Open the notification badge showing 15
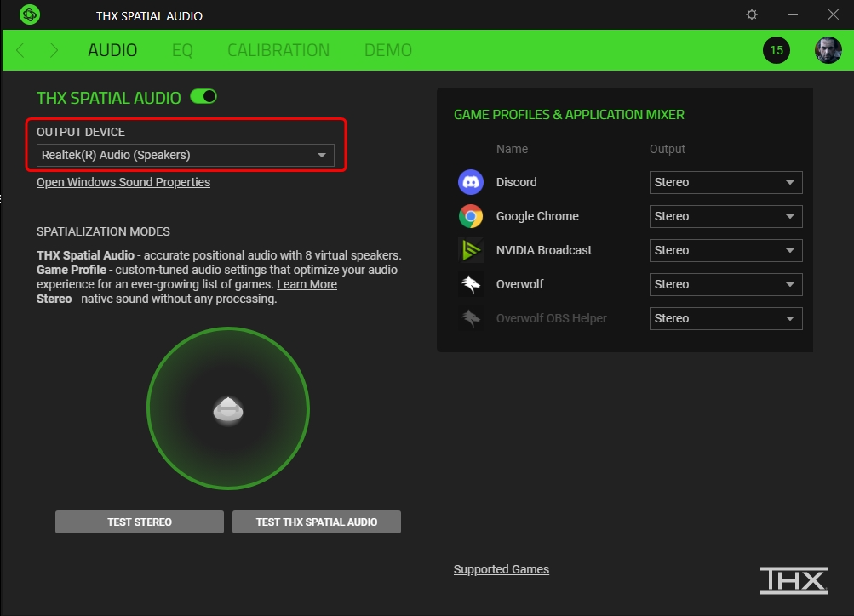Image resolution: width=854 pixels, height=616 pixels. [x=777, y=50]
